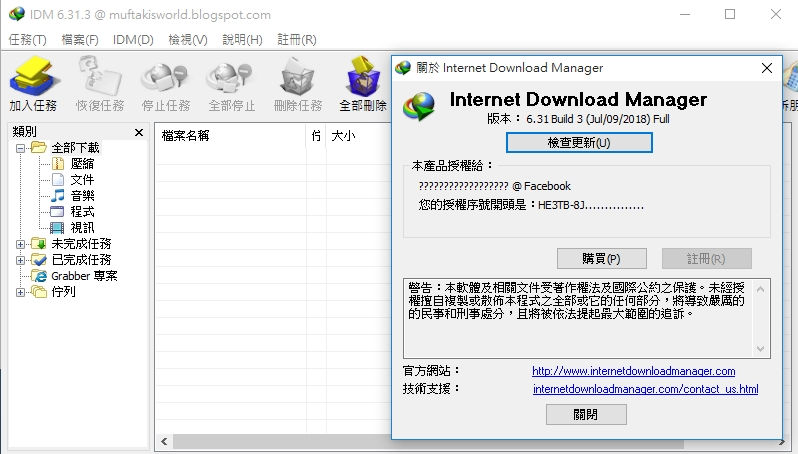
Task: Click the 註冊(R) button in the About dialog
Action: pyautogui.click(x=706, y=259)
